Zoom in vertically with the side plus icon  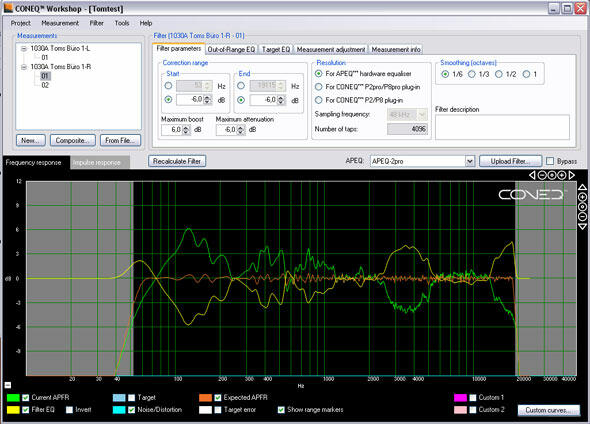(x=582, y=197)
